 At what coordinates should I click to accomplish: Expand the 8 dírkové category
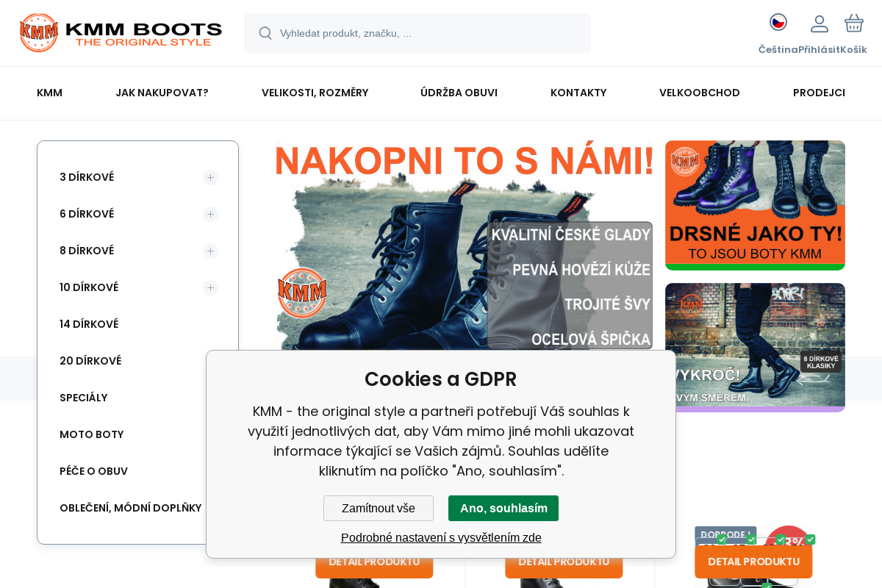click(x=210, y=251)
